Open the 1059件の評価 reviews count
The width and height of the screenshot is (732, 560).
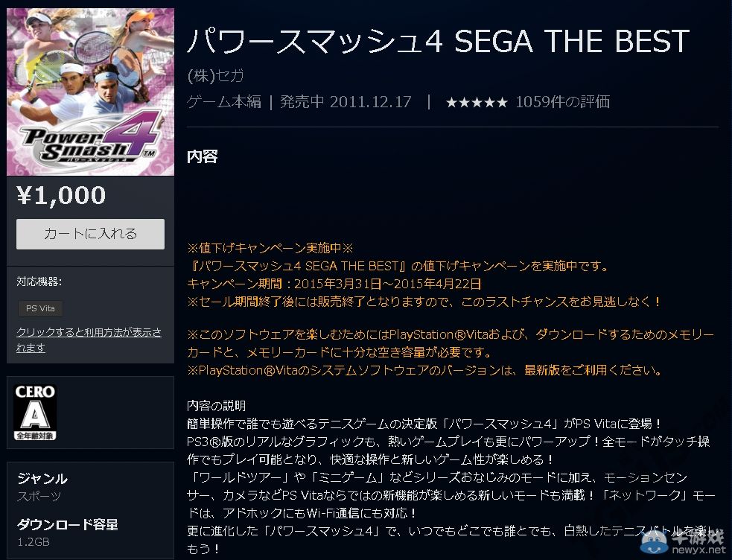pyautogui.click(x=562, y=102)
